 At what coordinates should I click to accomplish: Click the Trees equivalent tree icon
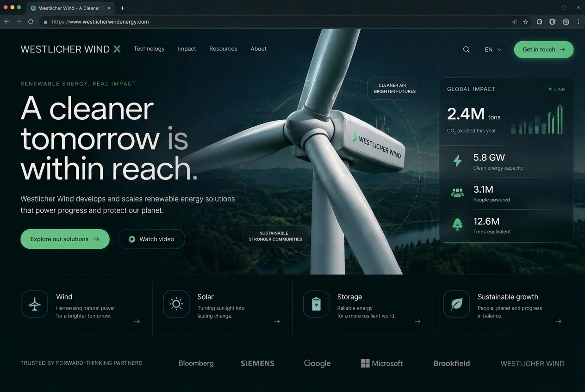457,224
